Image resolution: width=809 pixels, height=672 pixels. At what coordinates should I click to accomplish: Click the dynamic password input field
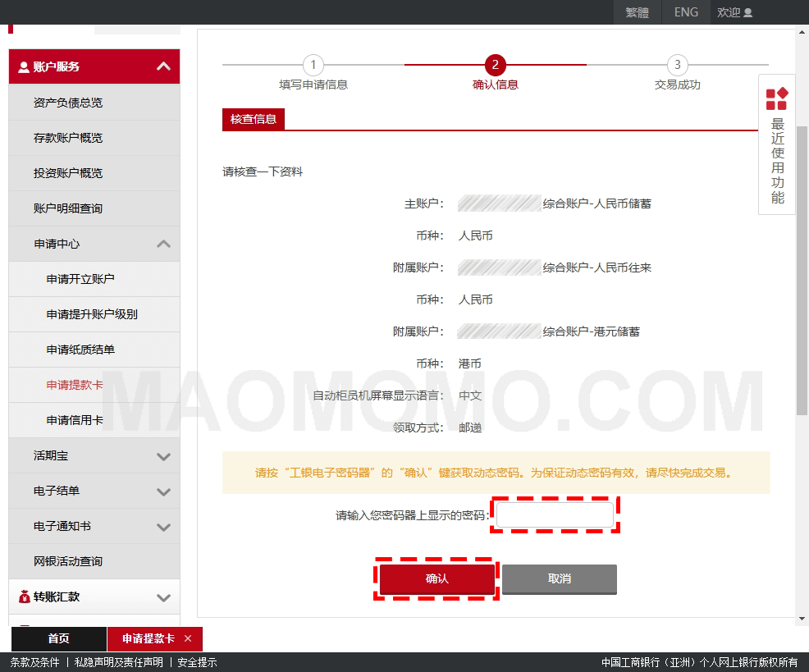tap(555, 515)
